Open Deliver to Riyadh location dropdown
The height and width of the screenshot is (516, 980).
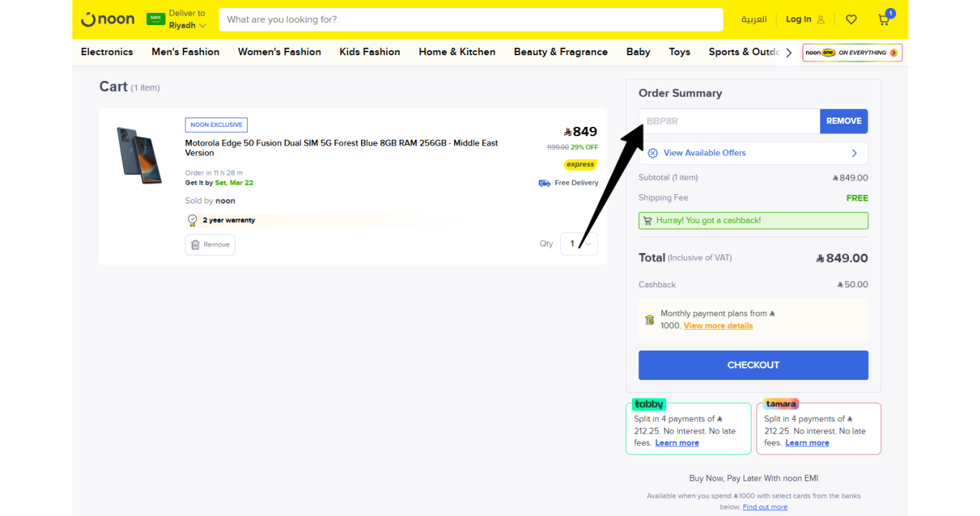click(188, 19)
